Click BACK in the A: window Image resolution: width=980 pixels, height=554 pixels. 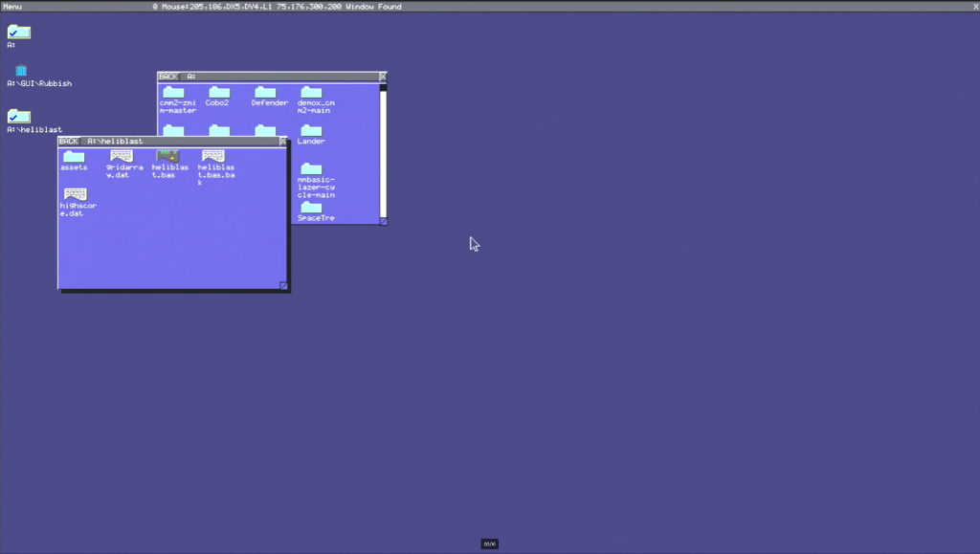point(168,76)
